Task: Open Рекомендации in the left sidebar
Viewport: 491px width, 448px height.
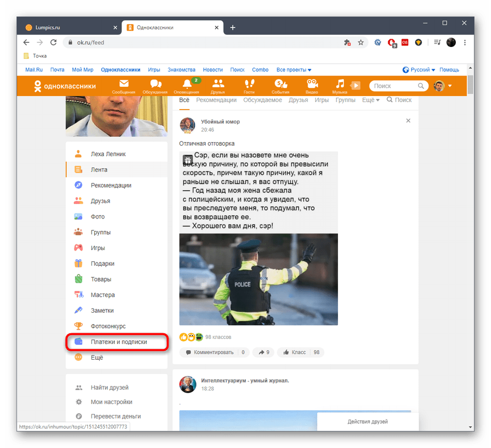Action: tap(116, 185)
